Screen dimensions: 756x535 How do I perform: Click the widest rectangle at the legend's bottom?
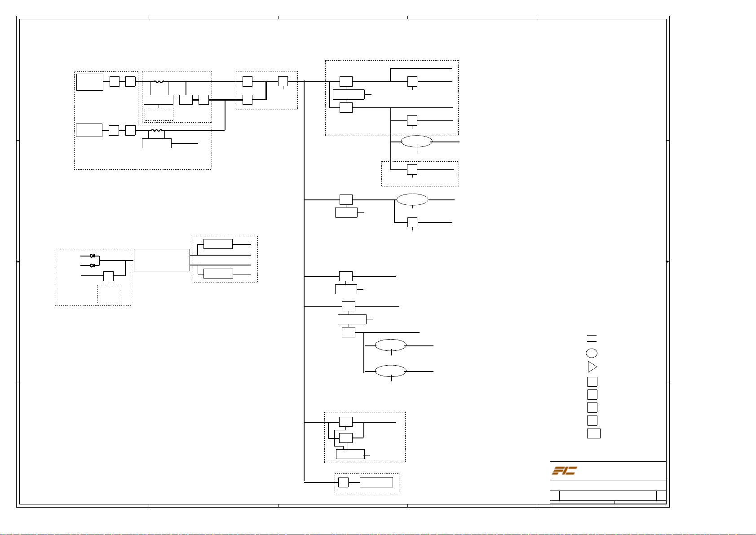click(x=594, y=433)
